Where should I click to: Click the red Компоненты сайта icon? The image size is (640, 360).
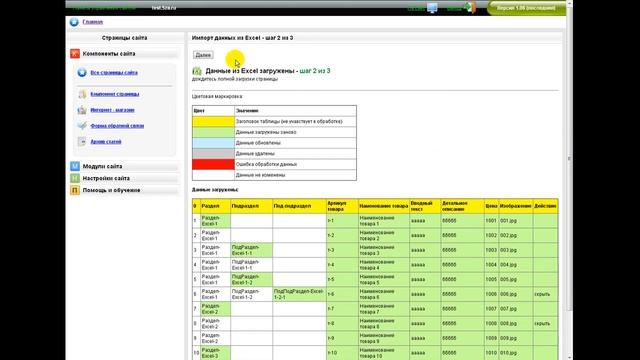(x=75, y=53)
